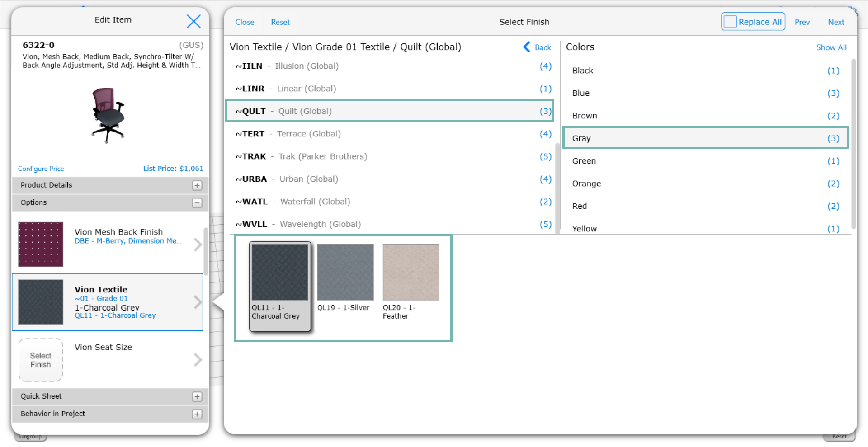The image size is (868, 447).
Task: Filter colors by Blue
Action: (x=706, y=93)
